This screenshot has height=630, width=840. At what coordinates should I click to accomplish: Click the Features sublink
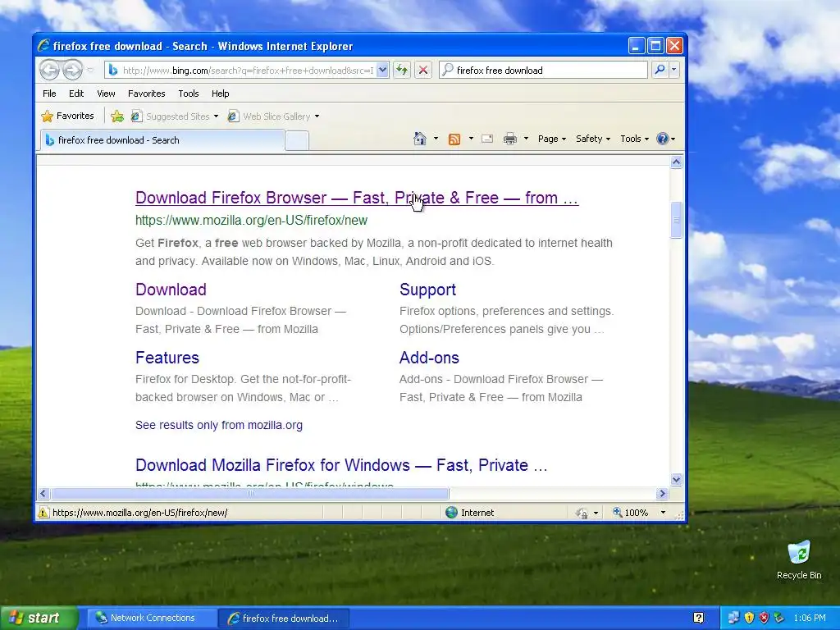pos(167,358)
